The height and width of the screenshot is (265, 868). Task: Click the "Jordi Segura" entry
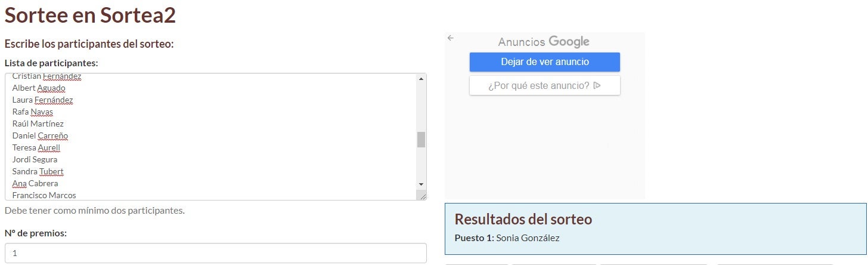(x=35, y=159)
